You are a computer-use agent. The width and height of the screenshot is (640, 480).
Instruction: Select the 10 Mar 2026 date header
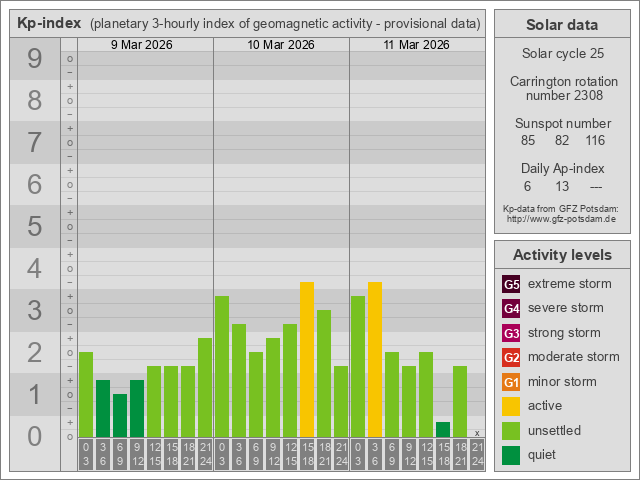[x=281, y=45]
